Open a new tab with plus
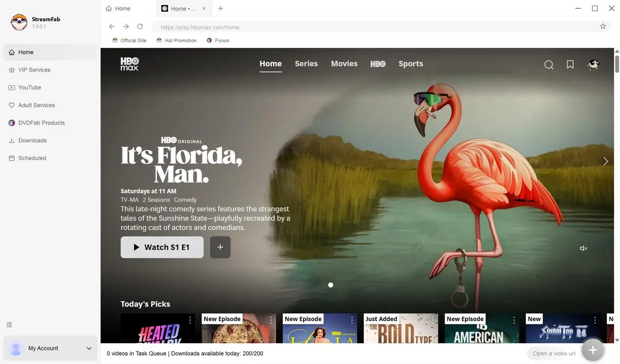Viewport: 620px width, 364px height. pos(220,9)
